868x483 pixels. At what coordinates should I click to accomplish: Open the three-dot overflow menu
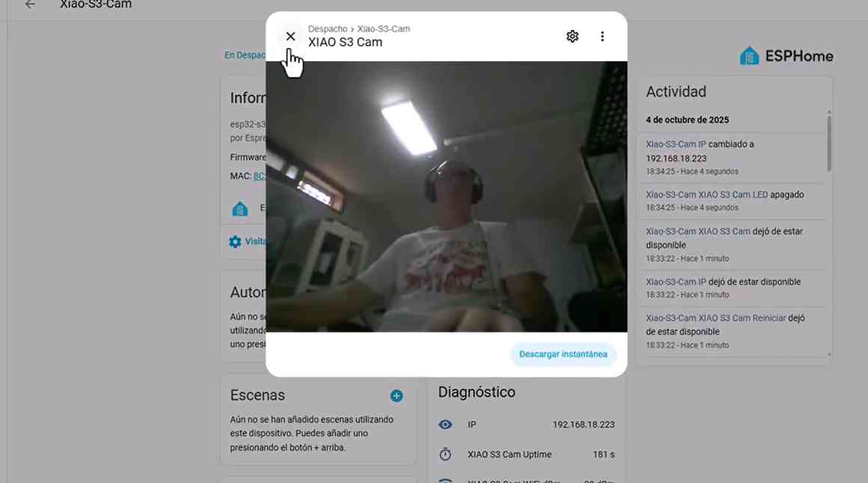click(602, 37)
